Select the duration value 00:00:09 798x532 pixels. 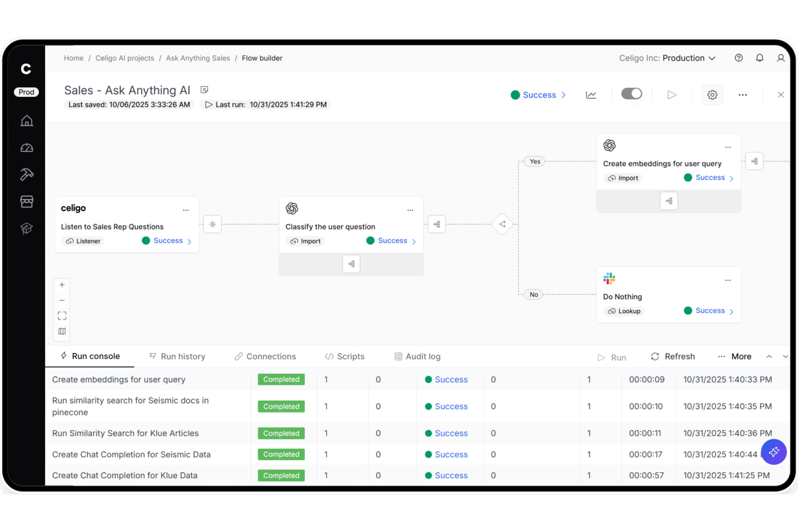(647, 379)
